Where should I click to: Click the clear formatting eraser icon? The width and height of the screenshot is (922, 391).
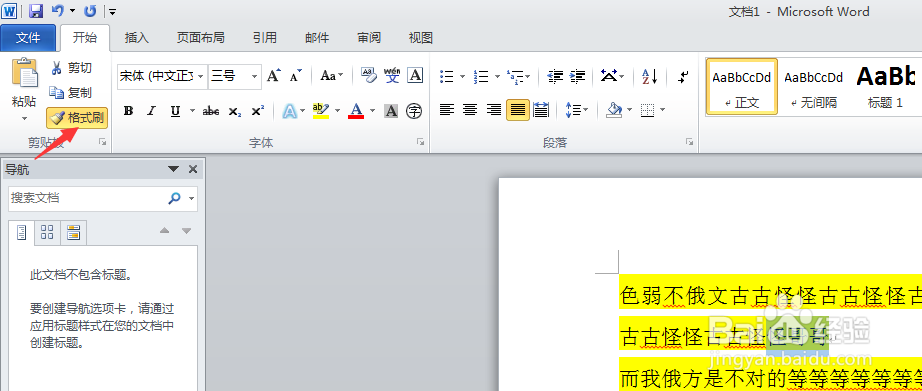coord(369,76)
